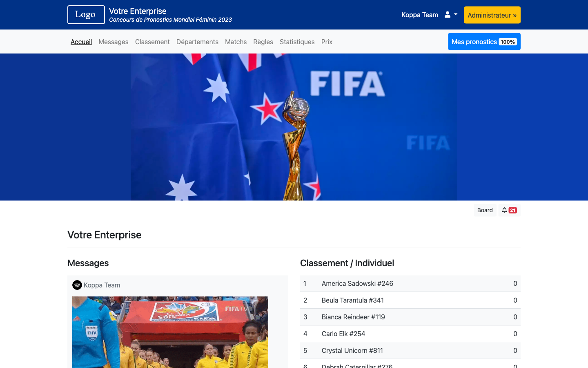Click the Board button

point(485,210)
